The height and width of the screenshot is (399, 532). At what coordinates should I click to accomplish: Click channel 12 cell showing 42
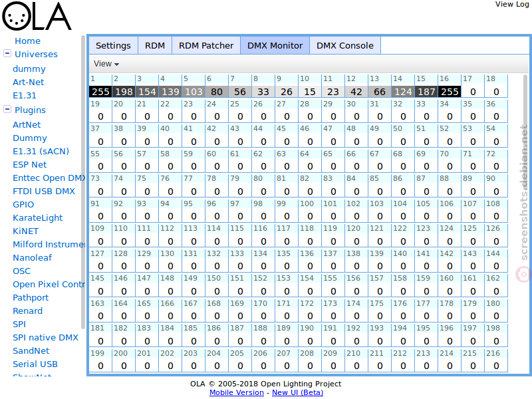pos(356,86)
